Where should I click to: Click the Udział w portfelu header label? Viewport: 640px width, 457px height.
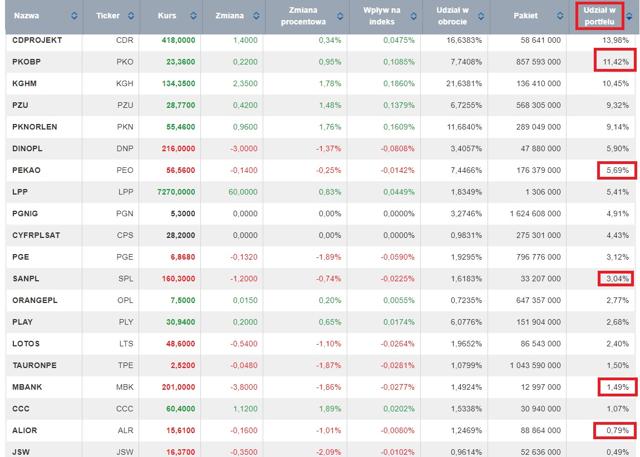point(601,16)
